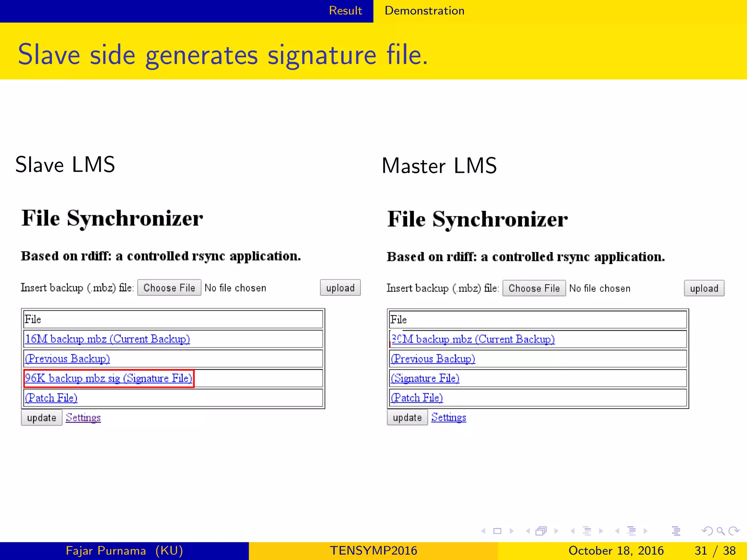Open Master LMS Previous Backup link
747x560 pixels.
tap(433, 359)
